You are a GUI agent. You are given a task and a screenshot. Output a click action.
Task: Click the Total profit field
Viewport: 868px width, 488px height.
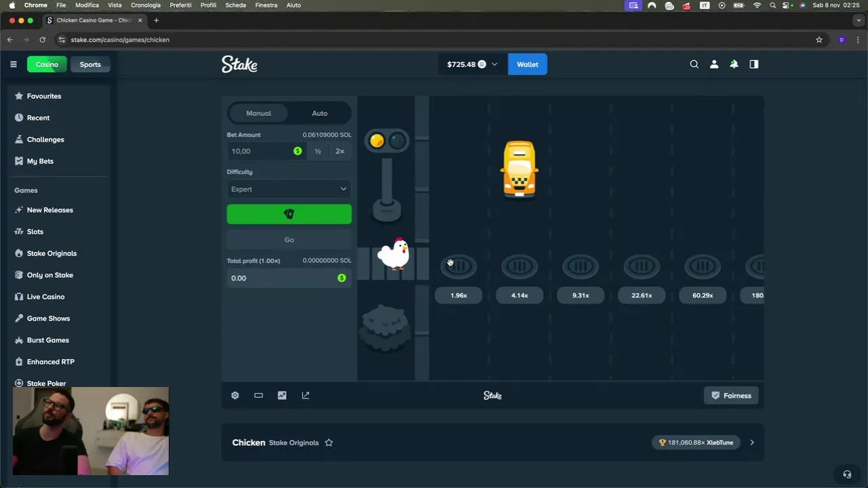[289, 278]
